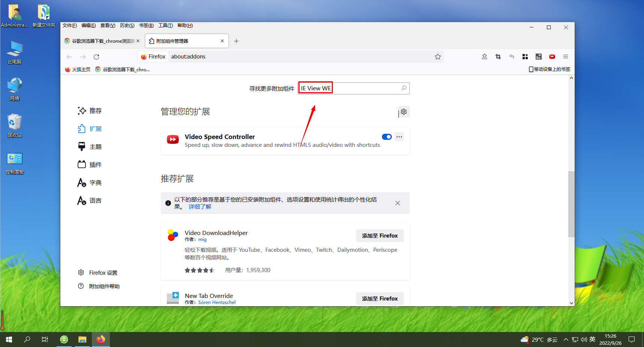
Task: Close the addon manager tab
Action: [x=222, y=41]
